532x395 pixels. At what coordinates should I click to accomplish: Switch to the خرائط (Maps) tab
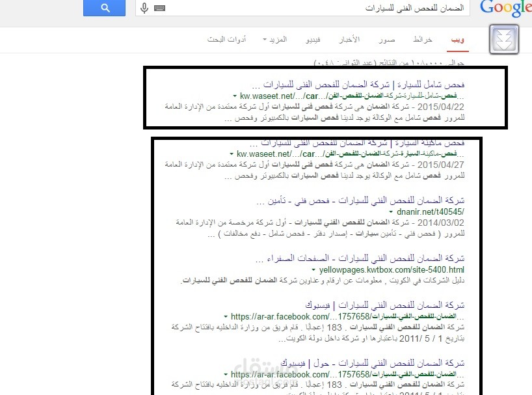coord(423,40)
